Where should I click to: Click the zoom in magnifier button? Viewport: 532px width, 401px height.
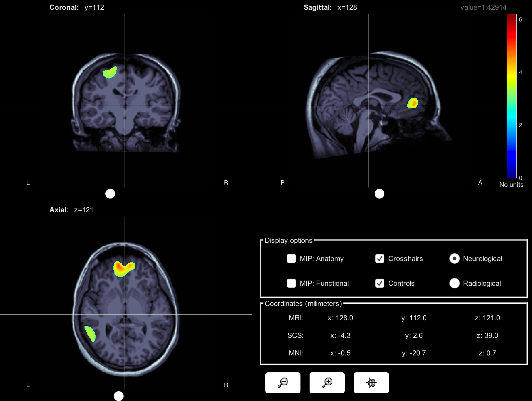327,383
